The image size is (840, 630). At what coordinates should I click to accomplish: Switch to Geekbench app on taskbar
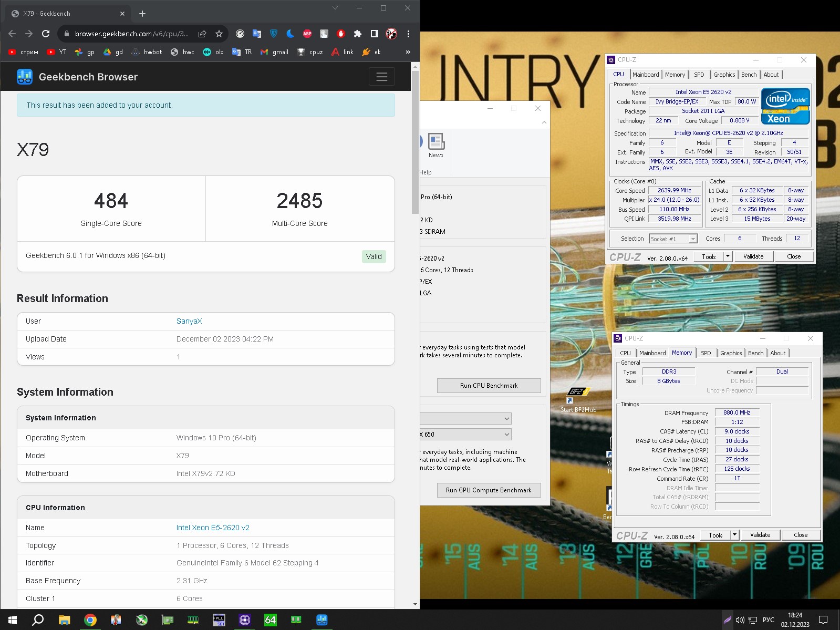pos(322,620)
